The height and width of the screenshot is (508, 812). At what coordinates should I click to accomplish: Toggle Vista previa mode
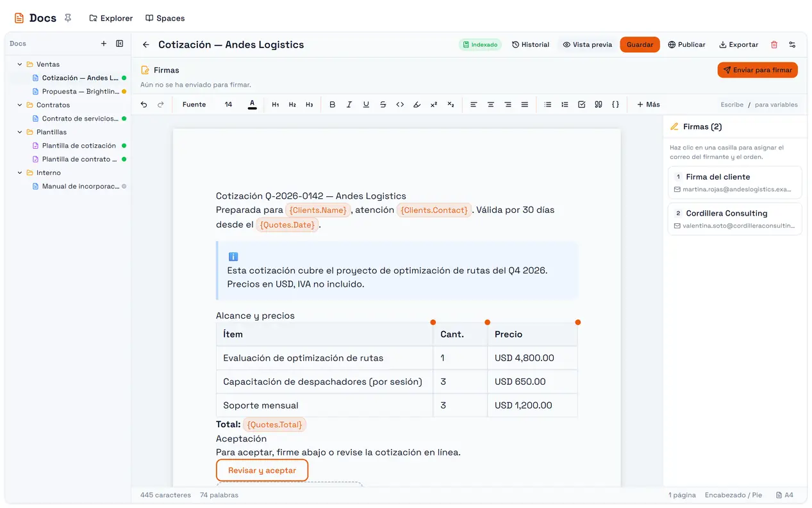click(588, 45)
